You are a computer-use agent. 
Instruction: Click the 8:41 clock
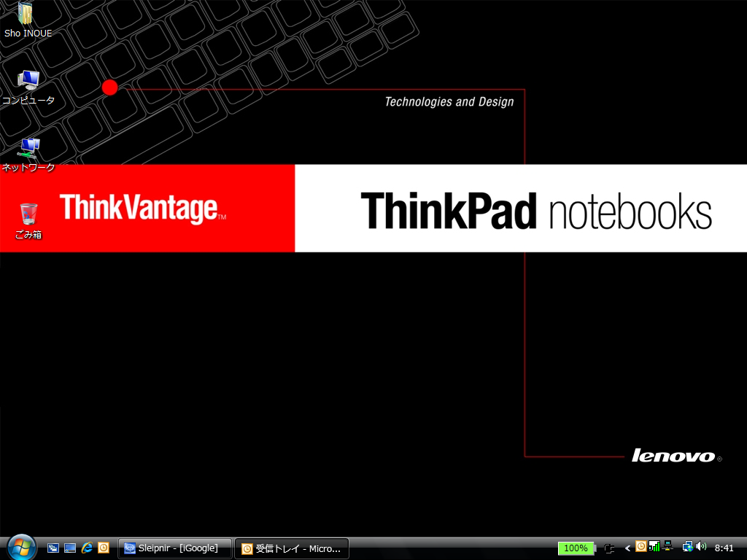point(724,548)
